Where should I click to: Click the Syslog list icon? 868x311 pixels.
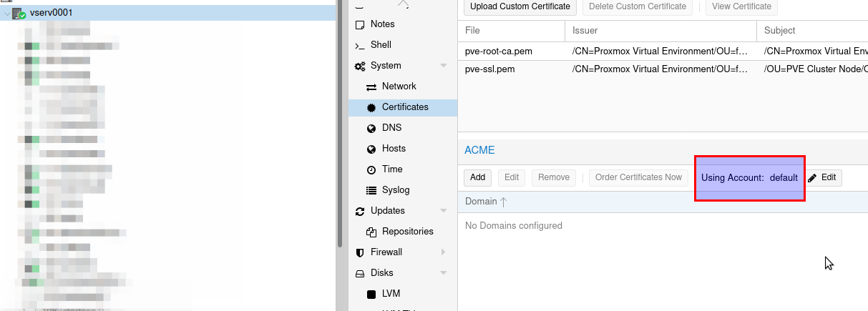[x=371, y=191]
